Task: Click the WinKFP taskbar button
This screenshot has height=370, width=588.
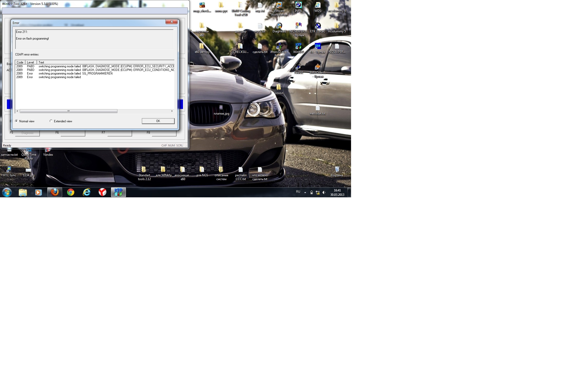Action: point(118,192)
